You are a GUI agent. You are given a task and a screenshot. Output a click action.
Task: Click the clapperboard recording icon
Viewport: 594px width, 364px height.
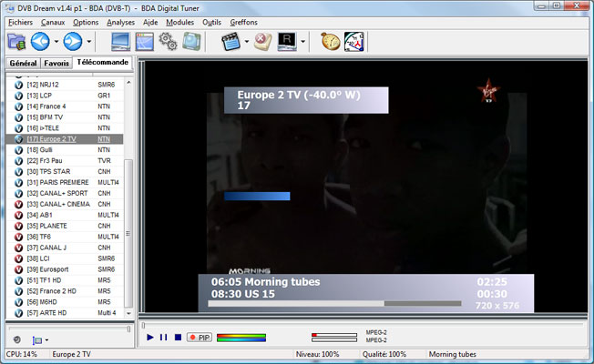(231, 42)
